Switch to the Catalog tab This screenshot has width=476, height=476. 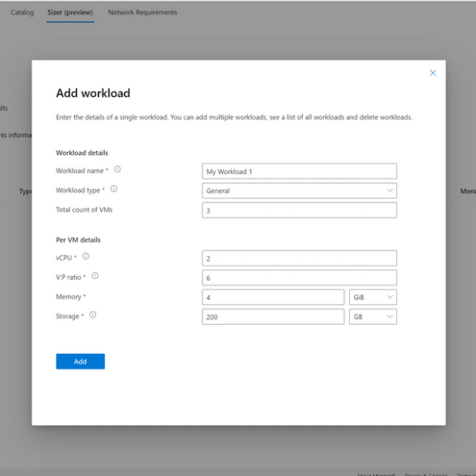[x=22, y=12]
